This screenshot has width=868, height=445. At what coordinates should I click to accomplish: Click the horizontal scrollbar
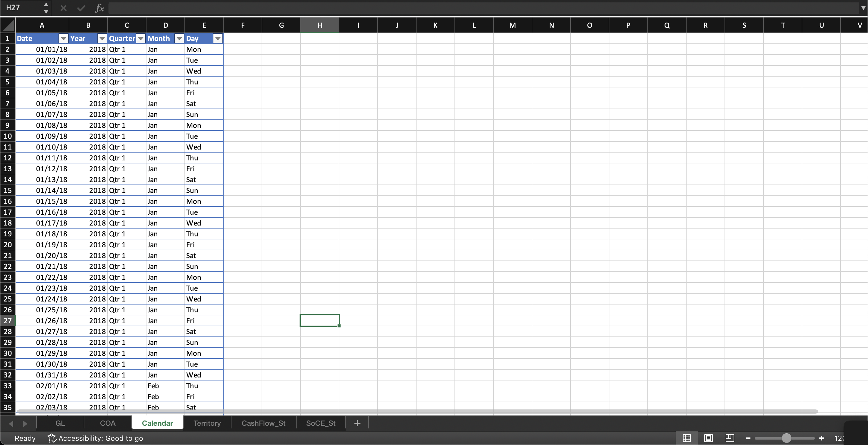point(417,411)
